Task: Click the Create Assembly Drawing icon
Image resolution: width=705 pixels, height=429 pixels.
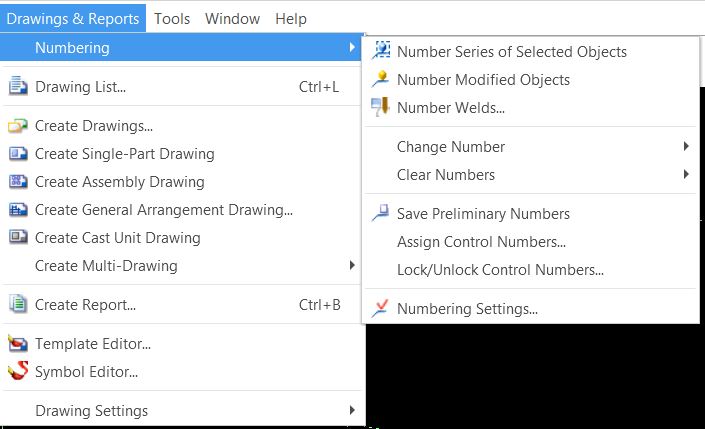Action: pyautogui.click(x=18, y=182)
